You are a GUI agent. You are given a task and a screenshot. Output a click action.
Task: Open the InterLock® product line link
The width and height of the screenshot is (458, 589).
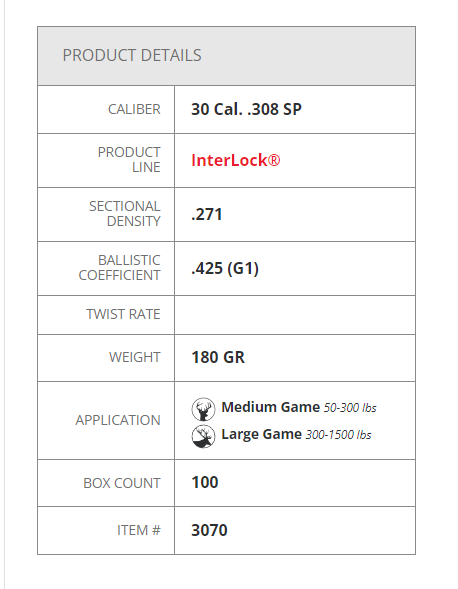[236, 160]
